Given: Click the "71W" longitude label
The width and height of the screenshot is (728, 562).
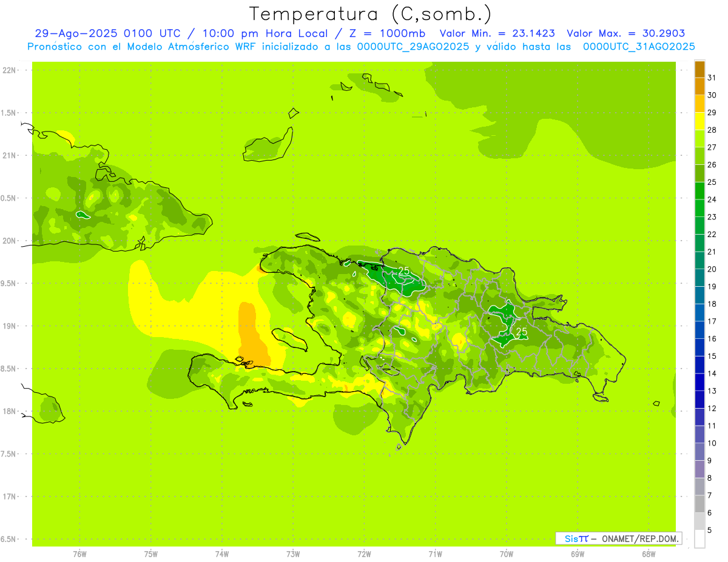Looking at the screenshot, I should [x=435, y=554].
